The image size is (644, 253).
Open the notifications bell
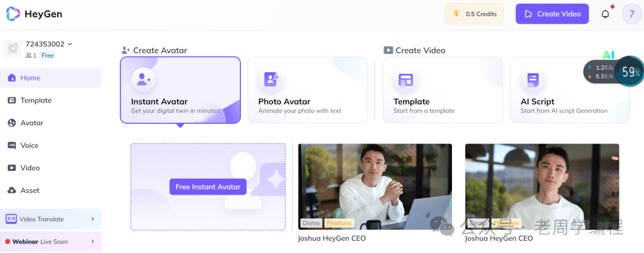coord(605,14)
